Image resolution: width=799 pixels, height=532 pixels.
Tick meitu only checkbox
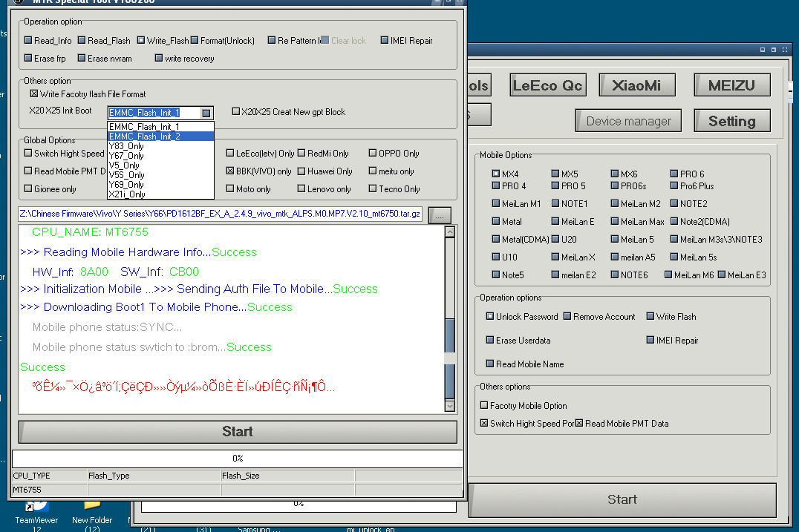(x=373, y=171)
